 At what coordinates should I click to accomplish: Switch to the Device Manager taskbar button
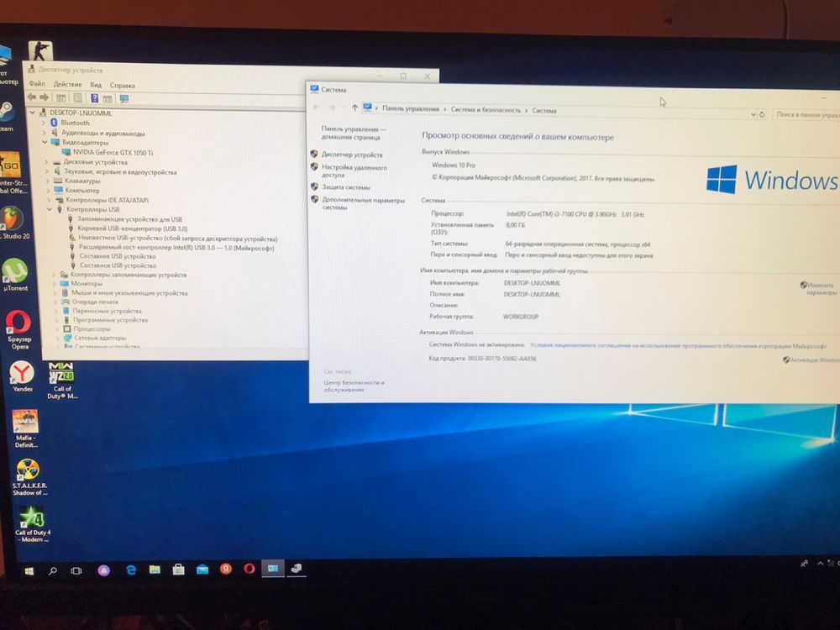coord(297,568)
